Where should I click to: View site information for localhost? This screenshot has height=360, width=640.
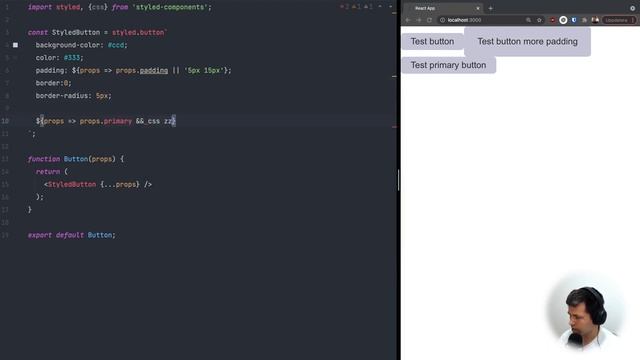point(442,20)
